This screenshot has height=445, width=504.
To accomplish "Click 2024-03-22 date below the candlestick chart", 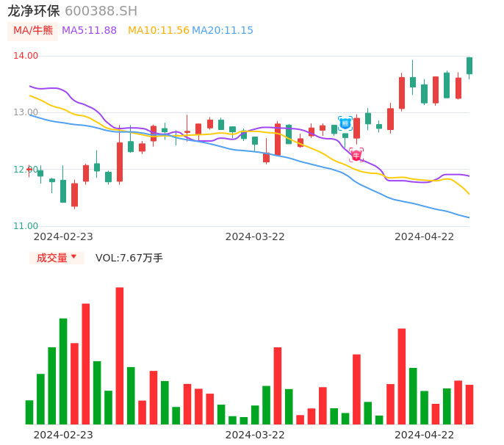I will pyautogui.click(x=255, y=236).
